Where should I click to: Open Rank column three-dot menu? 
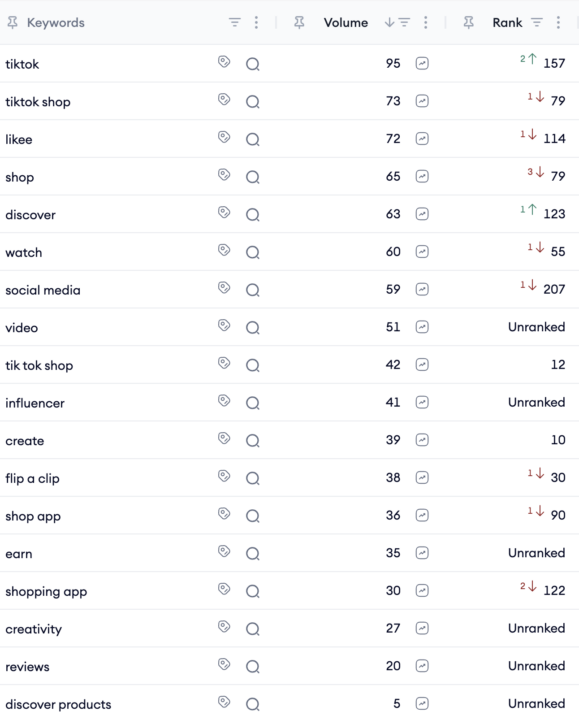pyautogui.click(x=558, y=22)
